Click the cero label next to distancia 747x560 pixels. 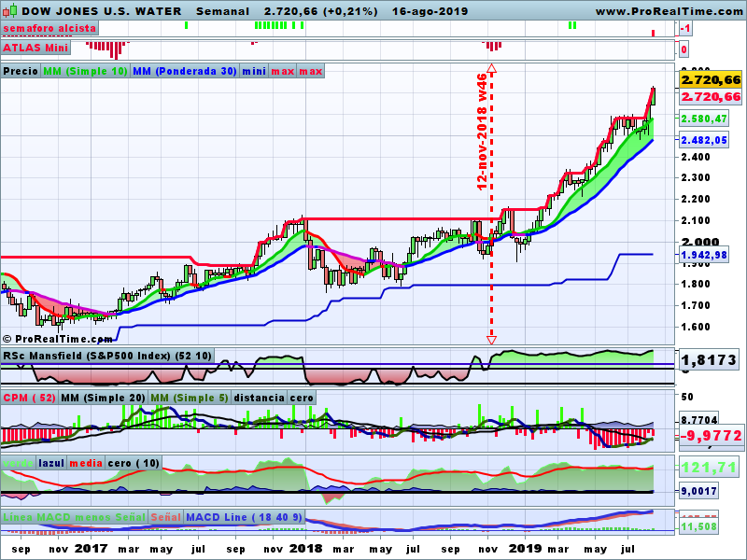point(302,399)
